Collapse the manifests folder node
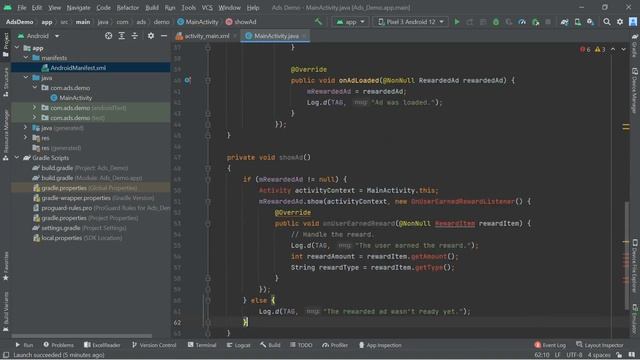Image resolution: width=640 pixels, height=360 pixels. [26, 58]
